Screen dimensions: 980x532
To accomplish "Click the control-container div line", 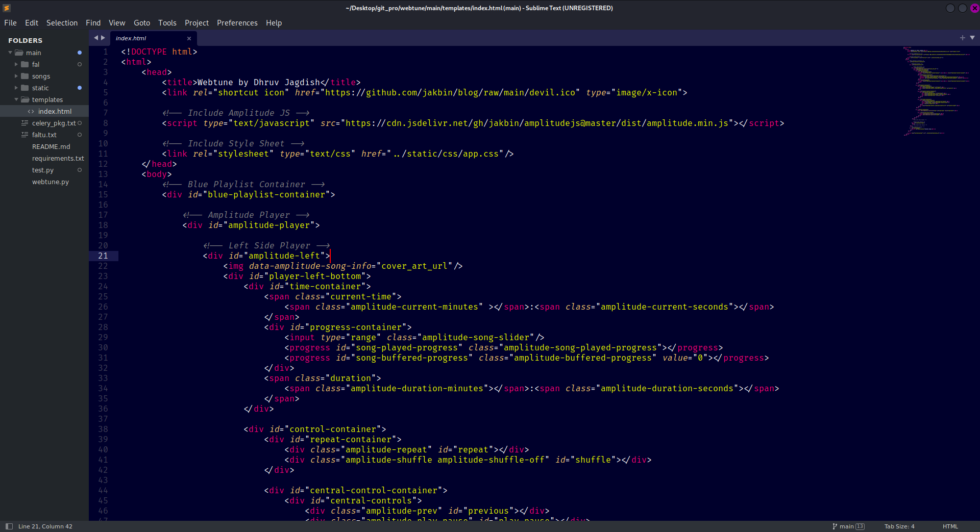I will click(x=315, y=429).
